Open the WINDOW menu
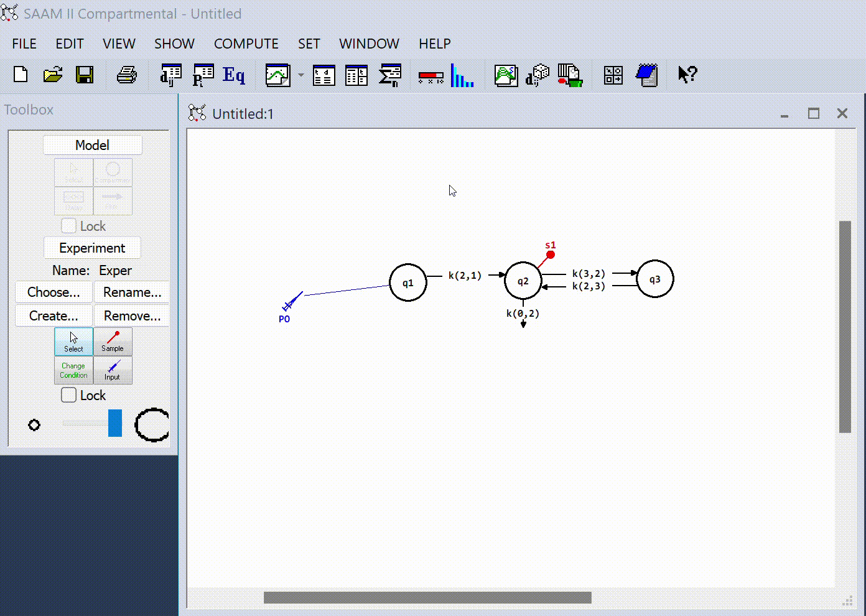This screenshot has width=866, height=616. [369, 44]
